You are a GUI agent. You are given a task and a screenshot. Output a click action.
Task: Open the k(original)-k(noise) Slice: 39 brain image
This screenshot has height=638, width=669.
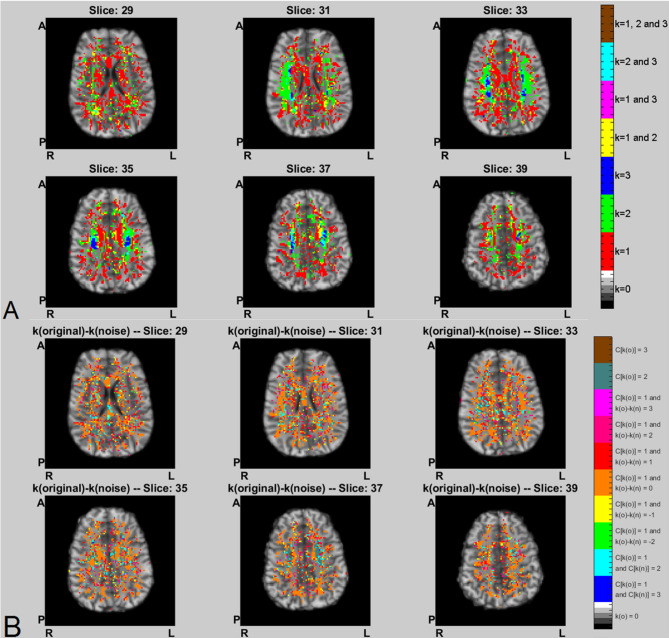coord(500,561)
